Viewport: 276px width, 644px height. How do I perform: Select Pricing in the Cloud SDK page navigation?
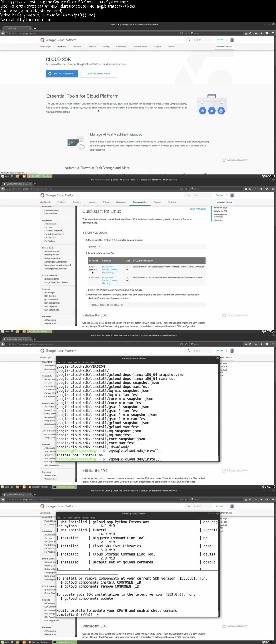click(x=106, y=47)
